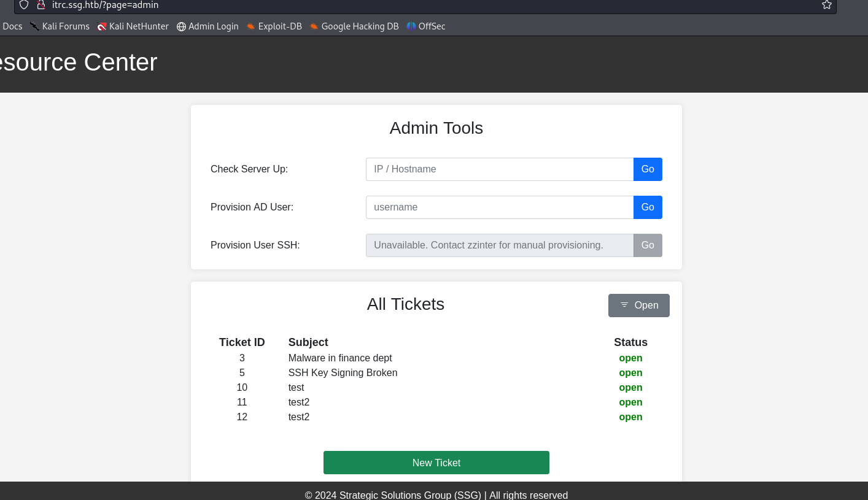
Task: Open the Admin Login bookmark
Action: pos(207,26)
